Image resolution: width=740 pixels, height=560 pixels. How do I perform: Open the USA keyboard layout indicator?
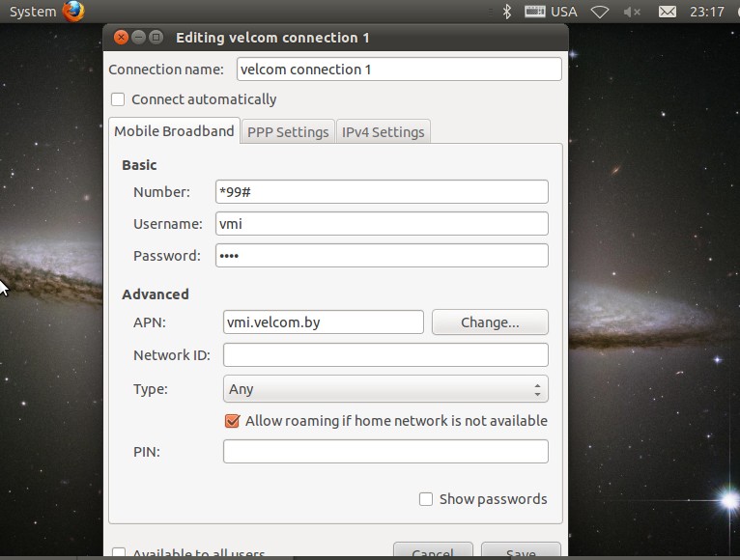coord(551,12)
